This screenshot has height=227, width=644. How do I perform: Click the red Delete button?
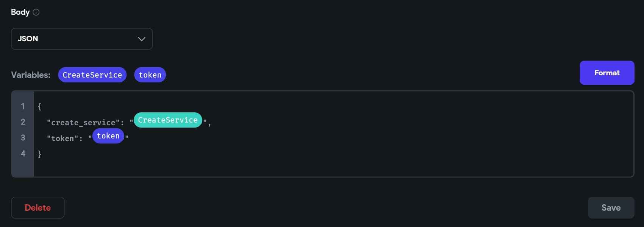click(x=38, y=208)
